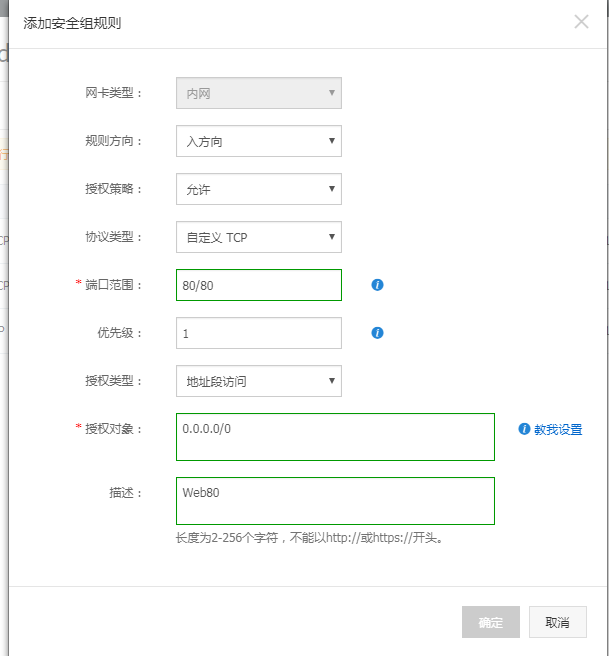Click into the 优先级 input field
Screen dimensions: 609x656
tap(258, 333)
